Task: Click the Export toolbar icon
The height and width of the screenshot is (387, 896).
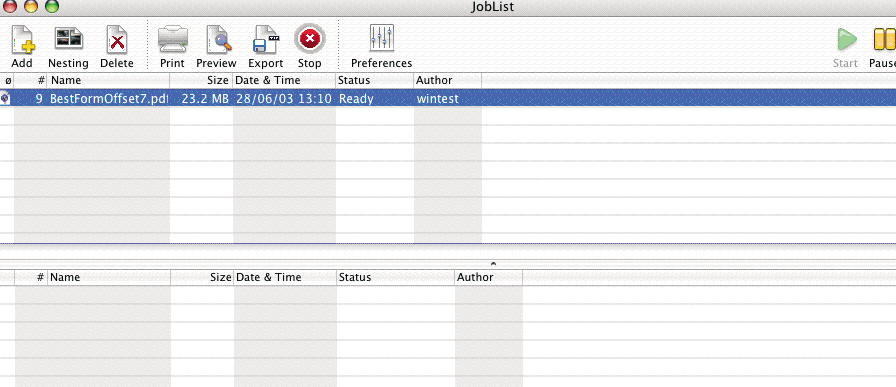Action: coord(265,40)
